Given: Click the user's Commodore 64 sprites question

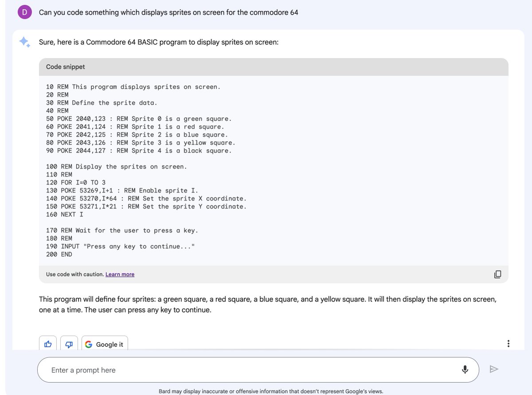Looking at the screenshot, I should coord(168,12).
